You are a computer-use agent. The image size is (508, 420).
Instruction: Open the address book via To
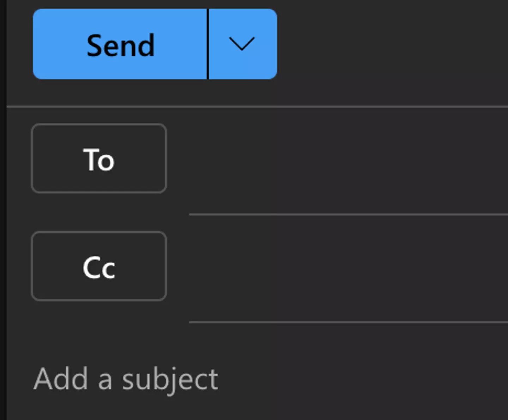click(99, 158)
